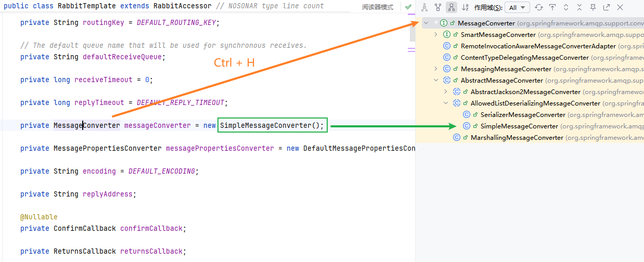Toggle alphabetical sorting in hierarchy
Image resolution: width=644 pixels, height=262 pixels.
[x=465, y=7]
